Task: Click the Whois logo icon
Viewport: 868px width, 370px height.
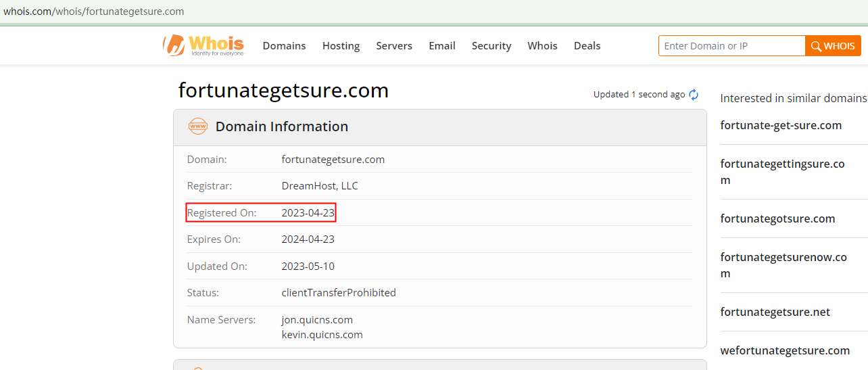Action: coord(174,45)
